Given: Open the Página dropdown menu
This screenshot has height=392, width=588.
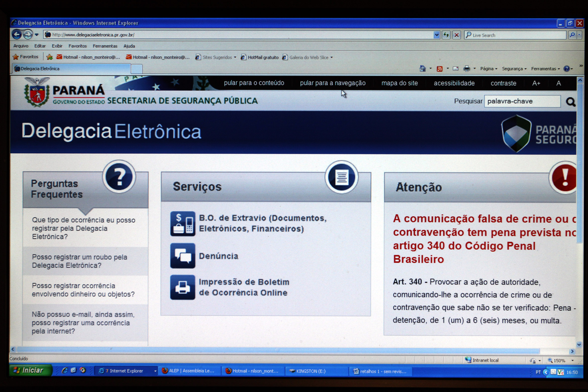Looking at the screenshot, I should tap(488, 69).
